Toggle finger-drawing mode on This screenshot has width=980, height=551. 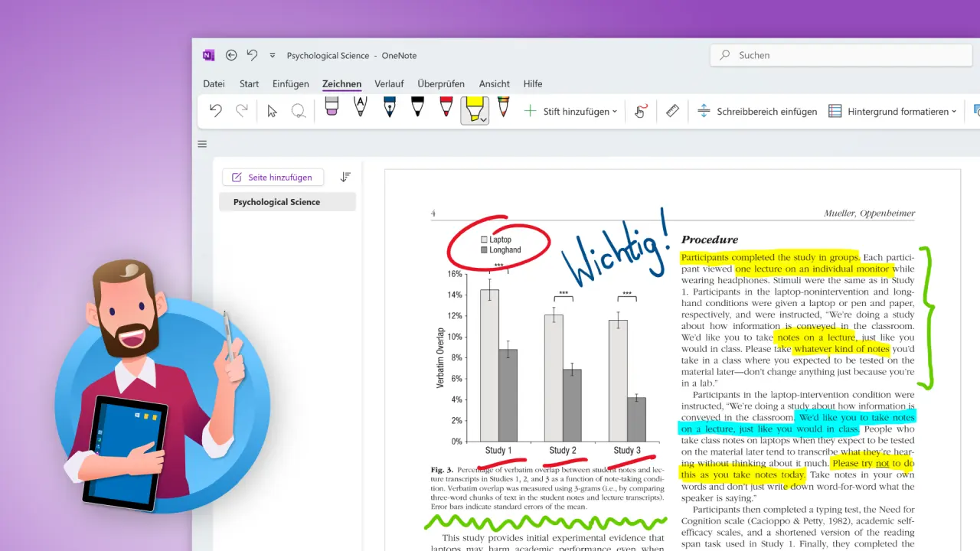pos(641,110)
